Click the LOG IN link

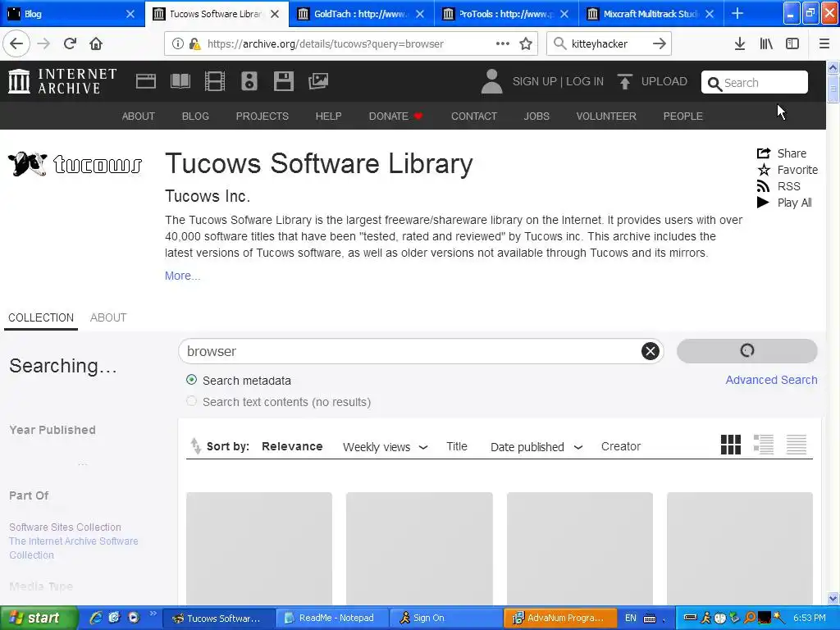tap(584, 81)
